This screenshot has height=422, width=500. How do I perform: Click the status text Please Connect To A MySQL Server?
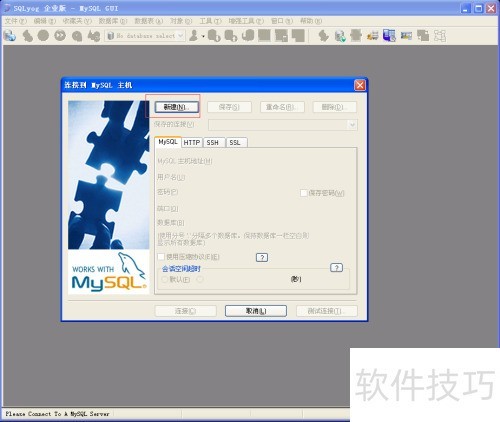(57, 414)
